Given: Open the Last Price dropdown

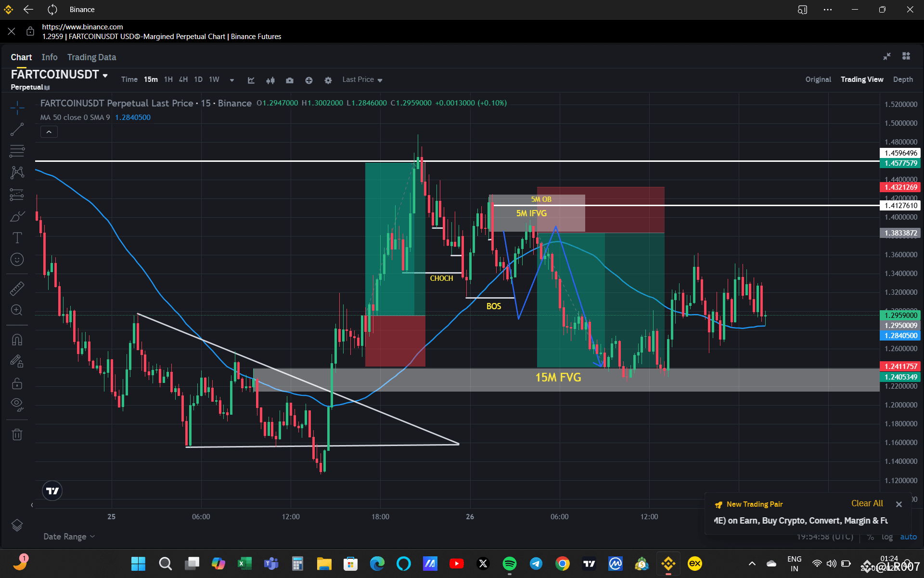Looking at the screenshot, I should tap(362, 79).
